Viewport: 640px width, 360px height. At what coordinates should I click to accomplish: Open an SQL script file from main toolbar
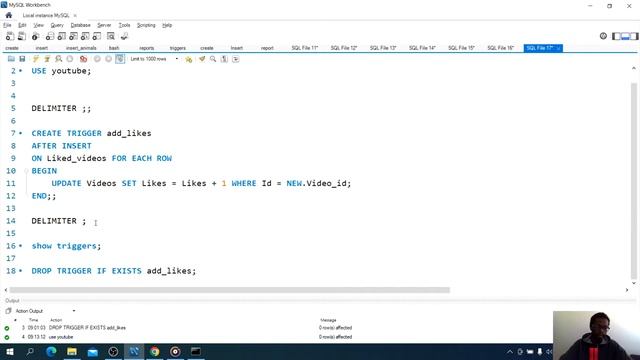(22, 36)
